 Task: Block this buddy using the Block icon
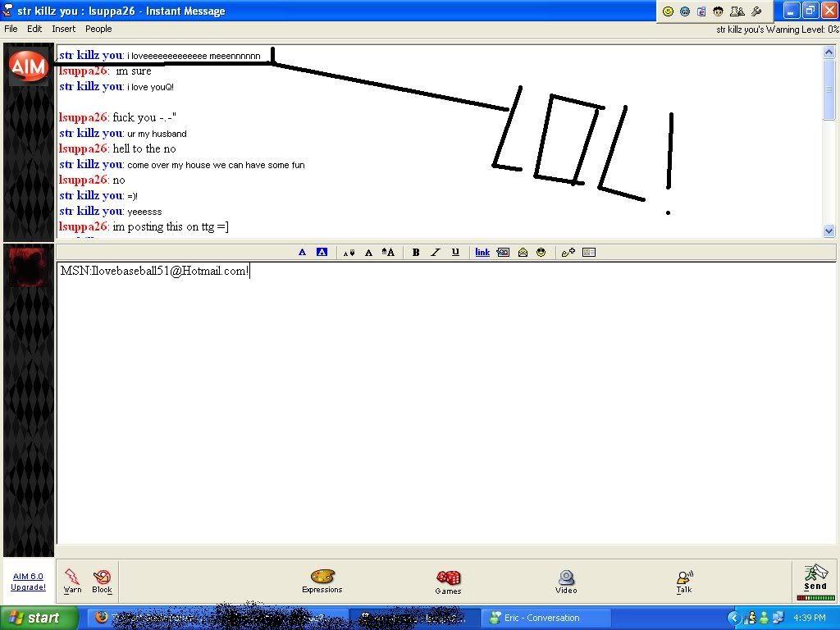tap(103, 578)
